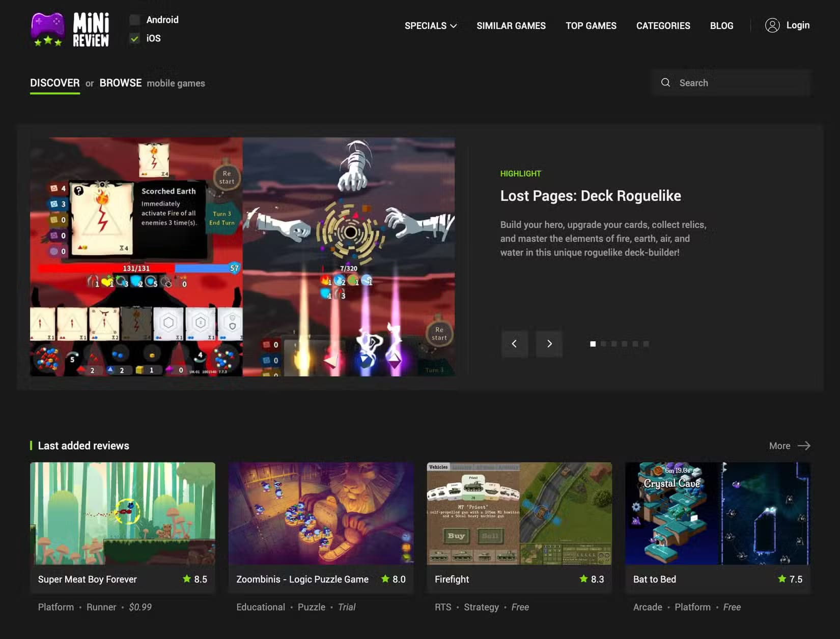Click the 8.5 star rating icon
This screenshot has width=840, height=639.
click(x=187, y=579)
